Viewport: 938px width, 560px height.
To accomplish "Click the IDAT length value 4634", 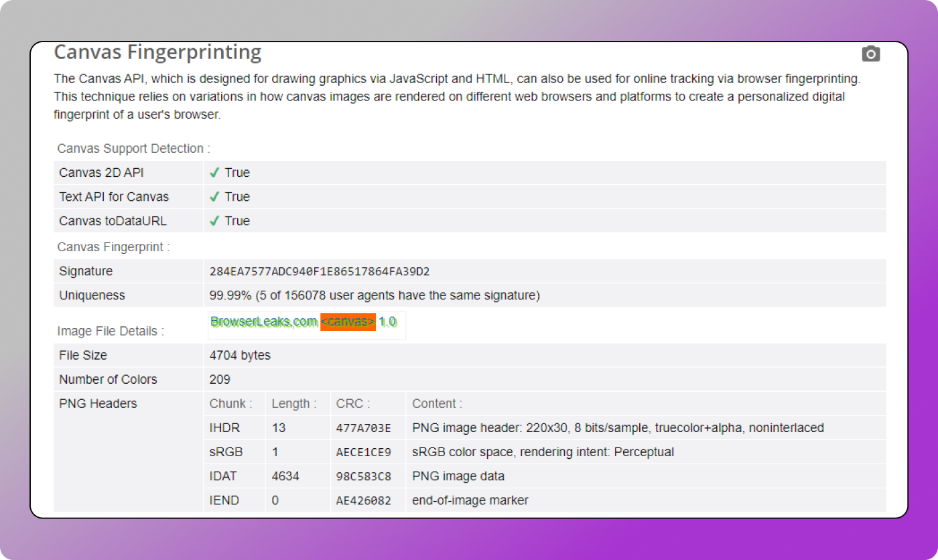I will click(285, 476).
